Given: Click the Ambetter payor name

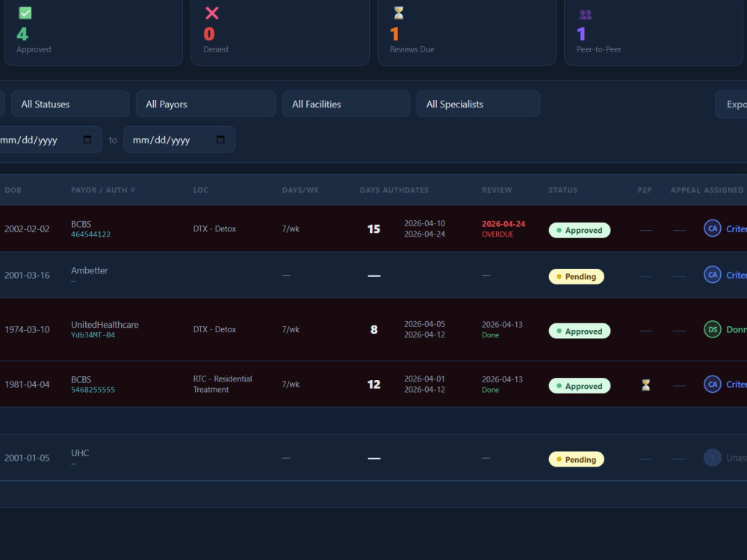Looking at the screenshot, I should point(90,270).
